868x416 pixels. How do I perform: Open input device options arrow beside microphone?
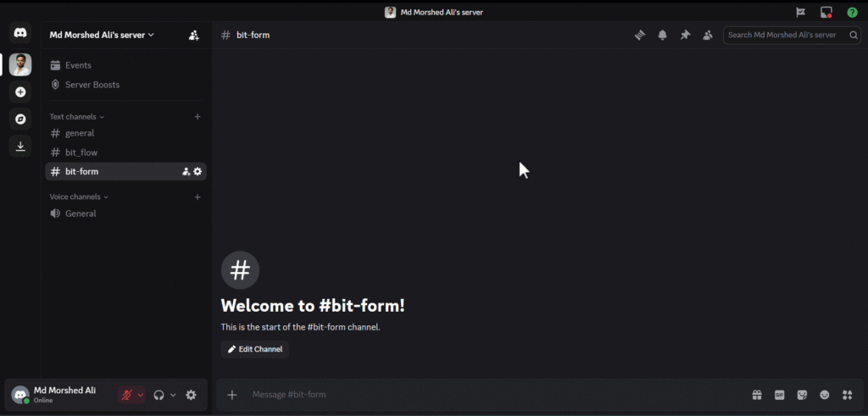tap(141, 395)
